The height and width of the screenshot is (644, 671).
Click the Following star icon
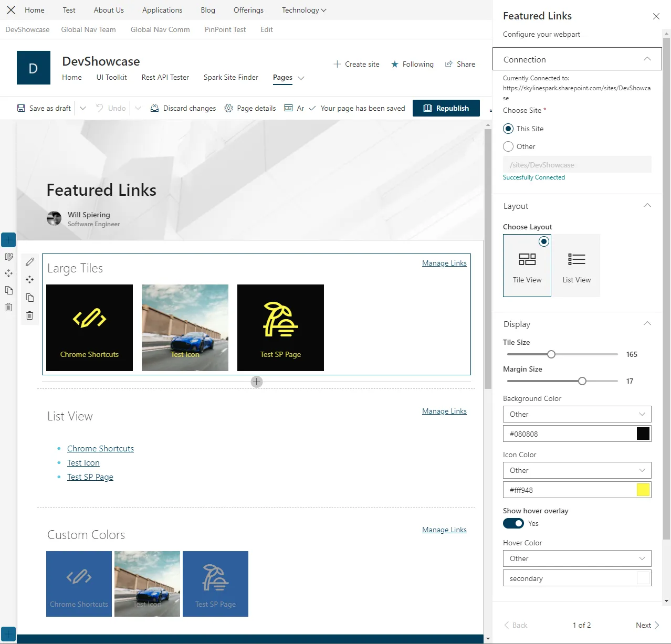point(395,64)
